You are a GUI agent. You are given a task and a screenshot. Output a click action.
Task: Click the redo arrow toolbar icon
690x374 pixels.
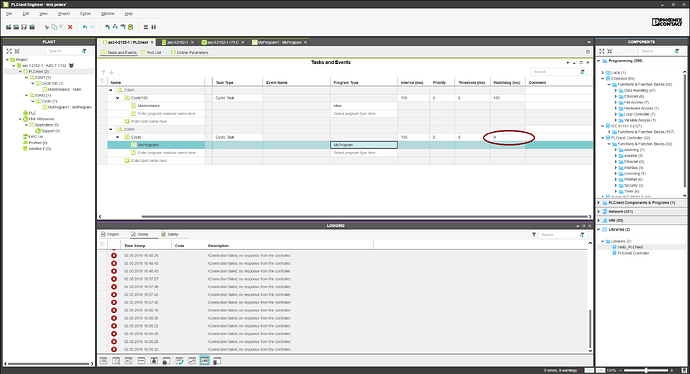point(92,27)
